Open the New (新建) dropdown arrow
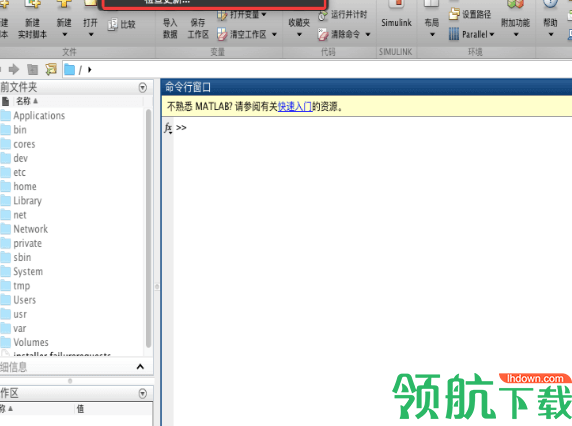 (x=65, y=35)
